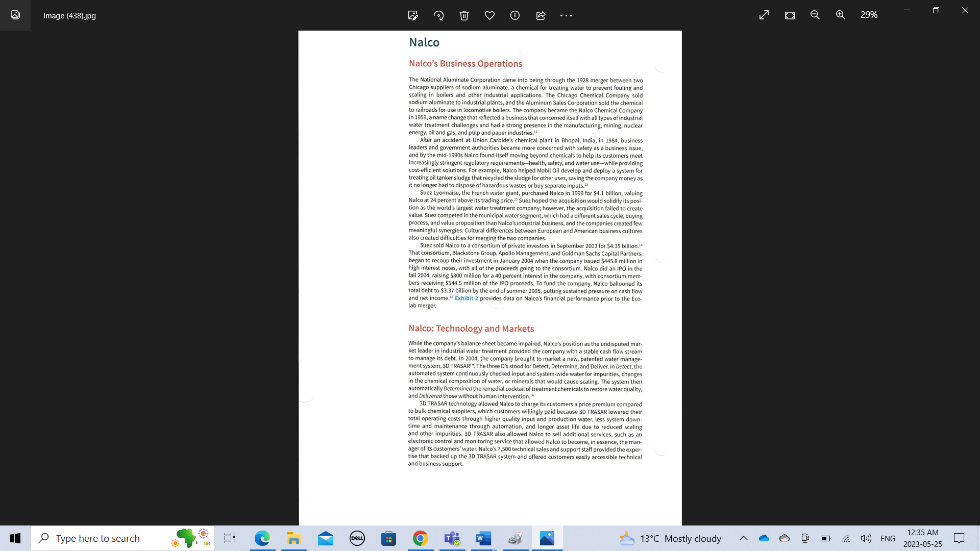Image resolution: width=980 pixels, height=551 pixels.
Task: Click the Share icon
Action: [541, 15]
